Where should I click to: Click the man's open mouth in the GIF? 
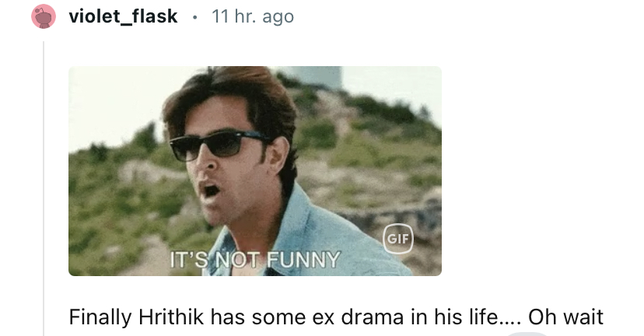211,191
